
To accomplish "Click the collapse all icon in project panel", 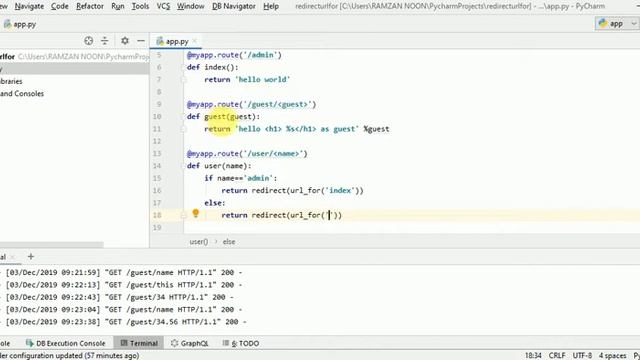I will 105,40.
